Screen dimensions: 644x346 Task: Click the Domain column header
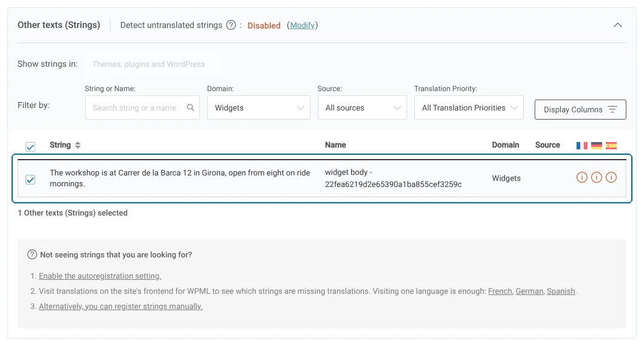[x=505, y=145]
